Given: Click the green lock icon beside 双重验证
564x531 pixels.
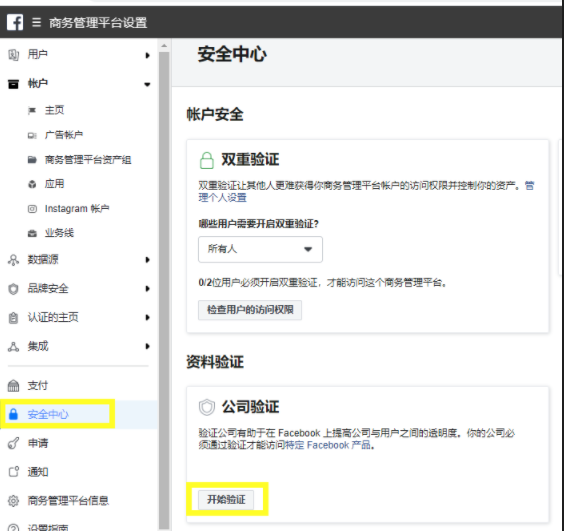Looking at the screenshot, I should click(x=206, y=160).
